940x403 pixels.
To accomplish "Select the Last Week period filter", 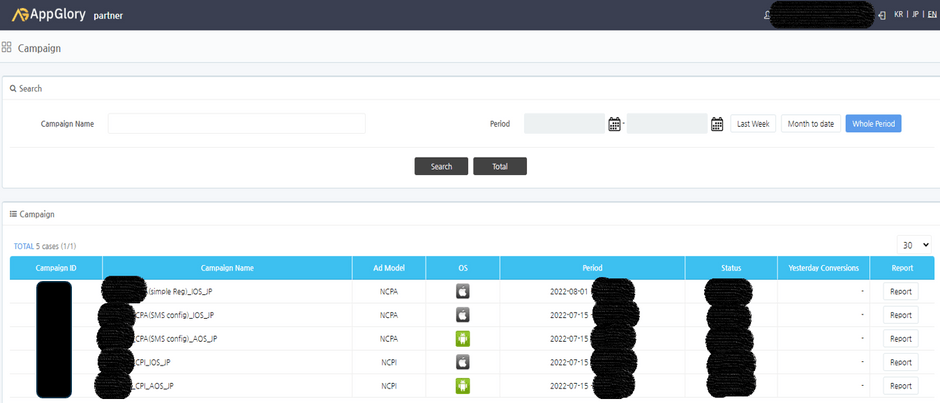I will tap(753, 124).
